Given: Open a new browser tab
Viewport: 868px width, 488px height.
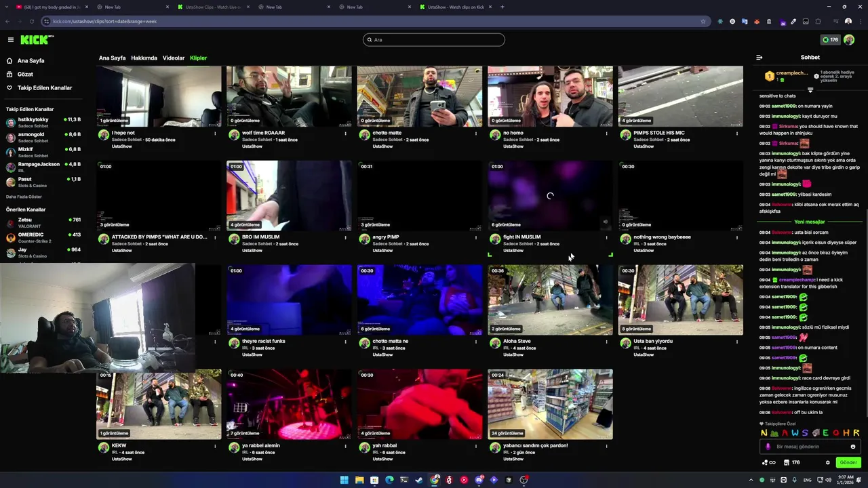Looking at the screenshot, I should click(502, 7).
